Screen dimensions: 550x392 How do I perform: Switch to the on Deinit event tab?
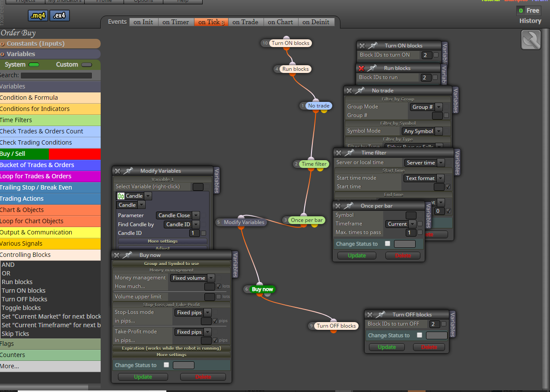coord(316,22)
